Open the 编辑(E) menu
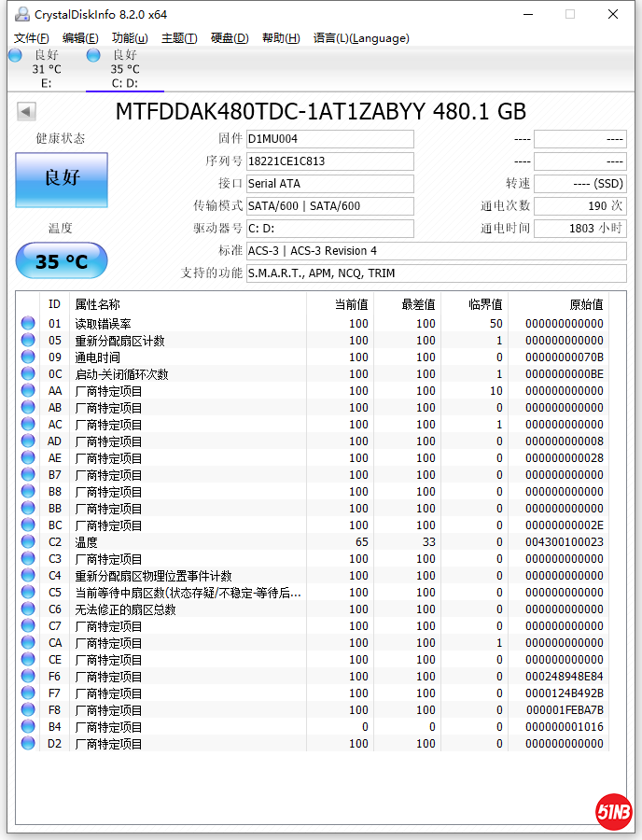The width and height of the screenshot is (642, 840). (80, 38)
